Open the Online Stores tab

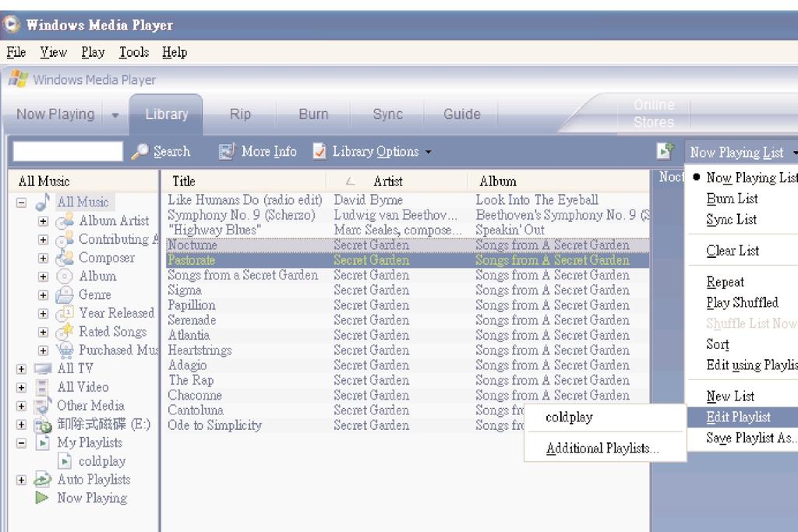(654, 114)
